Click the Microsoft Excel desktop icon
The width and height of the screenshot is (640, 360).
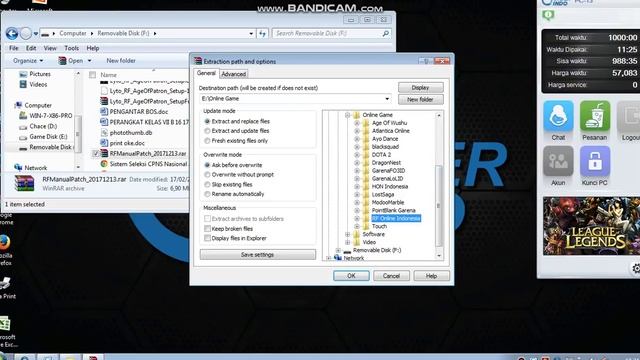[x=4, y=324]
